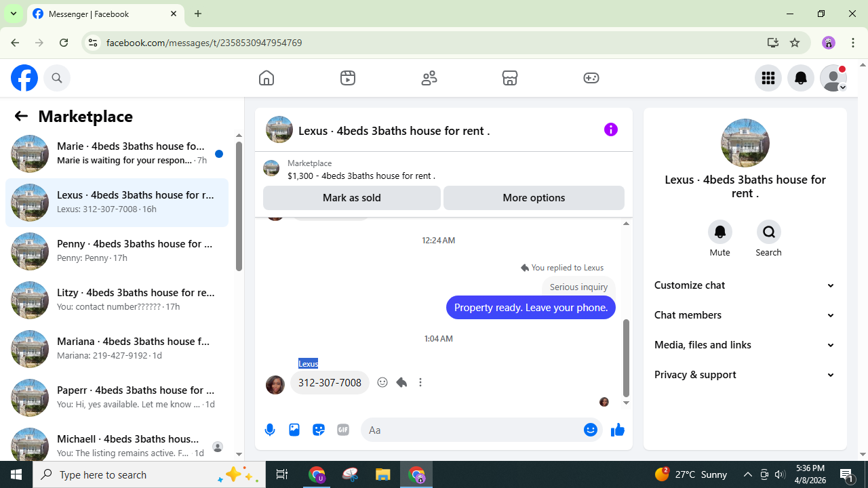The image size is (868, 488).
Task: Click the large listing photo in the info panel
Action: pos(745,143)
